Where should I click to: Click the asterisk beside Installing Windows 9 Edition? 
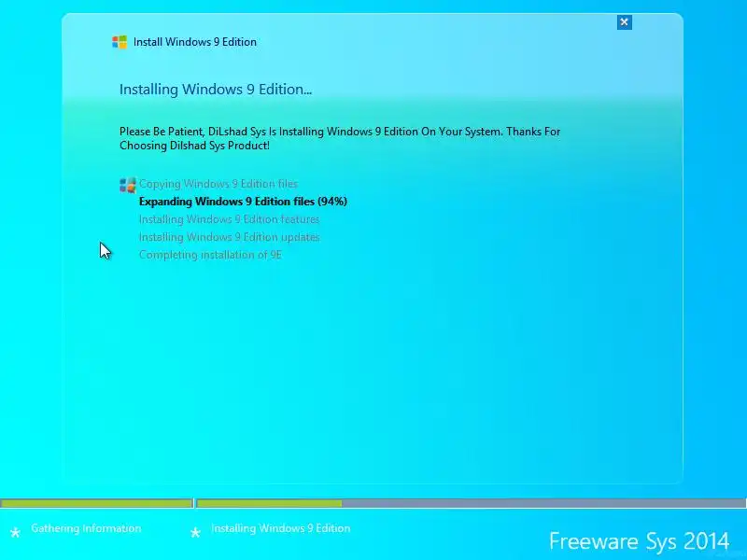click(x=195, y=533)
